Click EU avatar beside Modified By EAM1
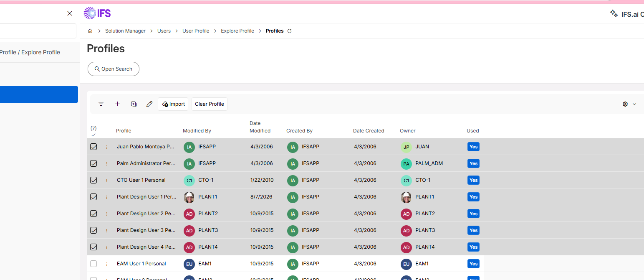 [x=189, y=264]
